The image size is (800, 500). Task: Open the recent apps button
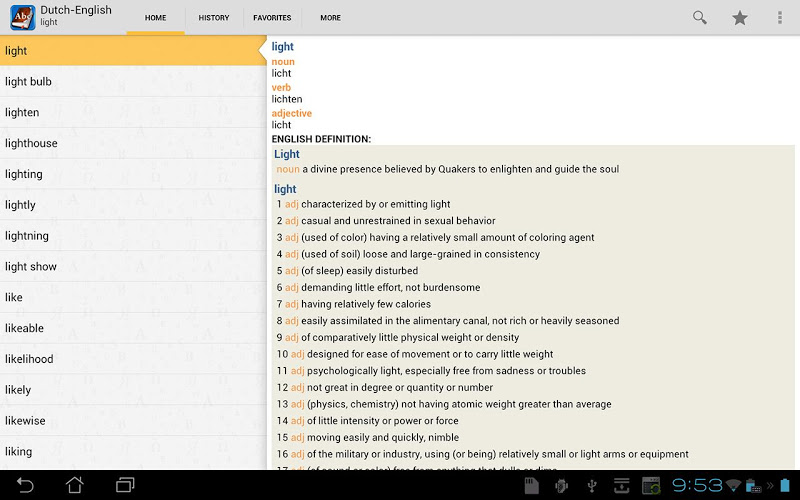tap(125, 485)
